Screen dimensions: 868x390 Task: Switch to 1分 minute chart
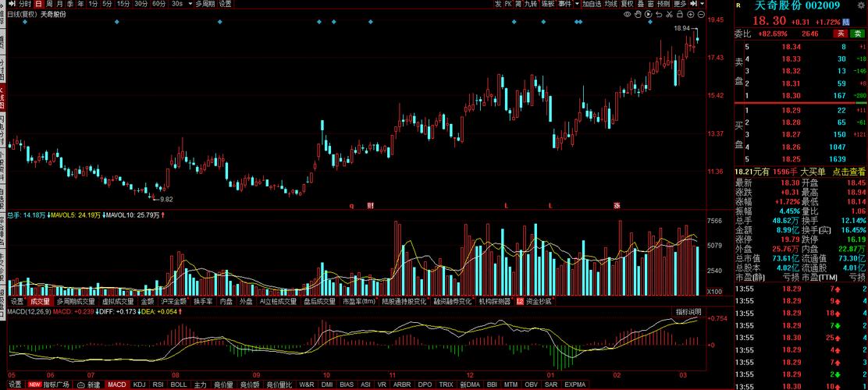[94, 4]
